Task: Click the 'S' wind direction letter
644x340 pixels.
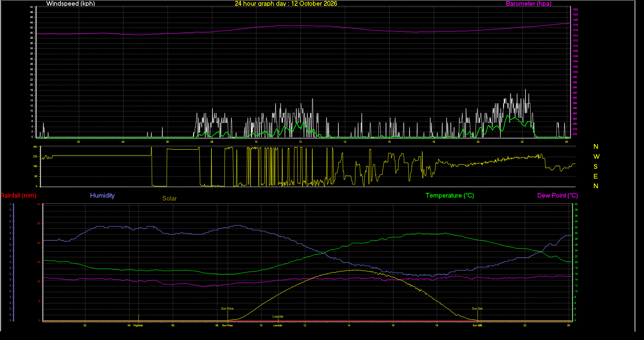Action: (596, 166)
